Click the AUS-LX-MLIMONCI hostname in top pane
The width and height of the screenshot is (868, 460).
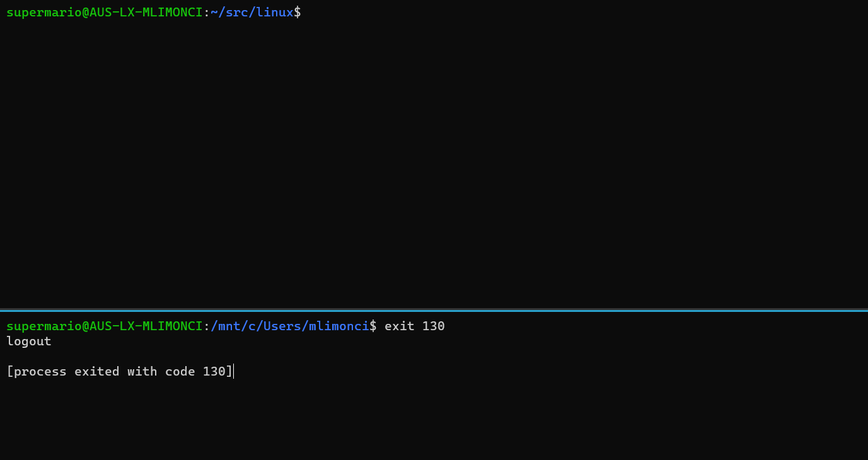click(146, 12)
